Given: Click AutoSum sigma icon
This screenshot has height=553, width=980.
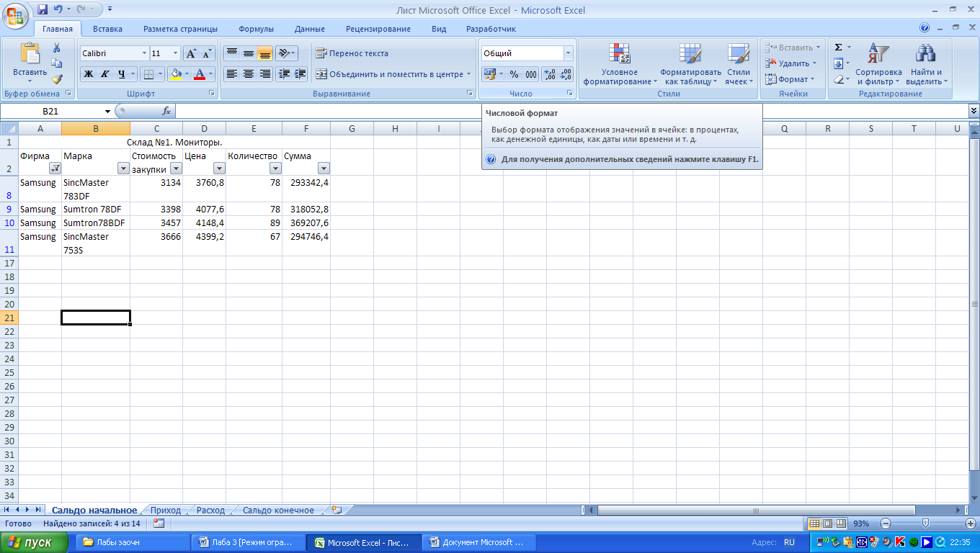Looking at the screenshot, I should pos(838,48).
